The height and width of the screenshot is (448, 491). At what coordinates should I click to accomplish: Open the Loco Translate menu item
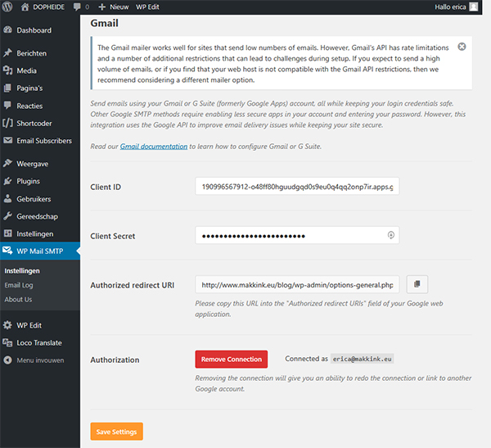pos(39,342)
